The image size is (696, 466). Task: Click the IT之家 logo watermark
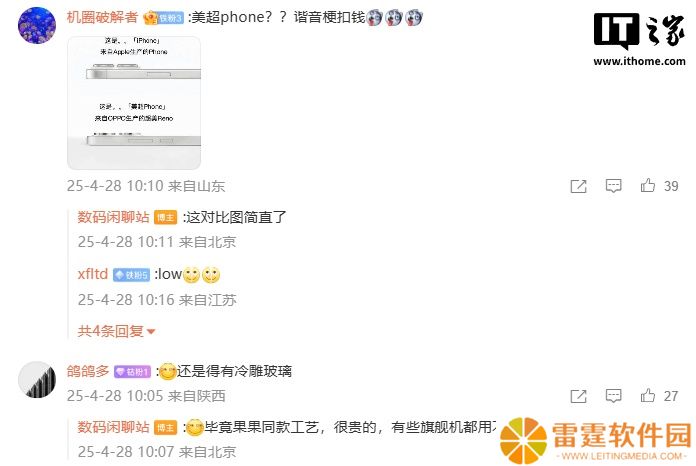(639, 40)
